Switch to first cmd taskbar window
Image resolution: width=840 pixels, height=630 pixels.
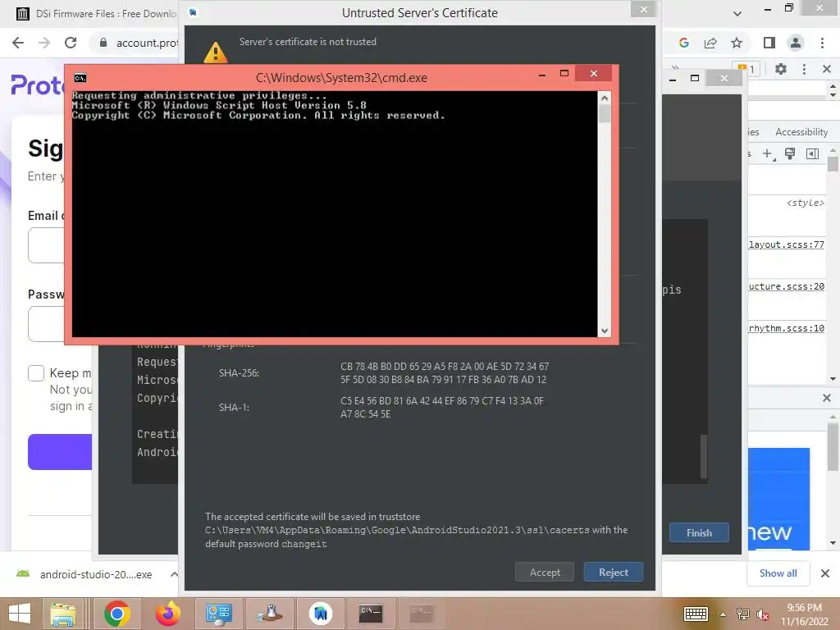[x=371, y=614]
